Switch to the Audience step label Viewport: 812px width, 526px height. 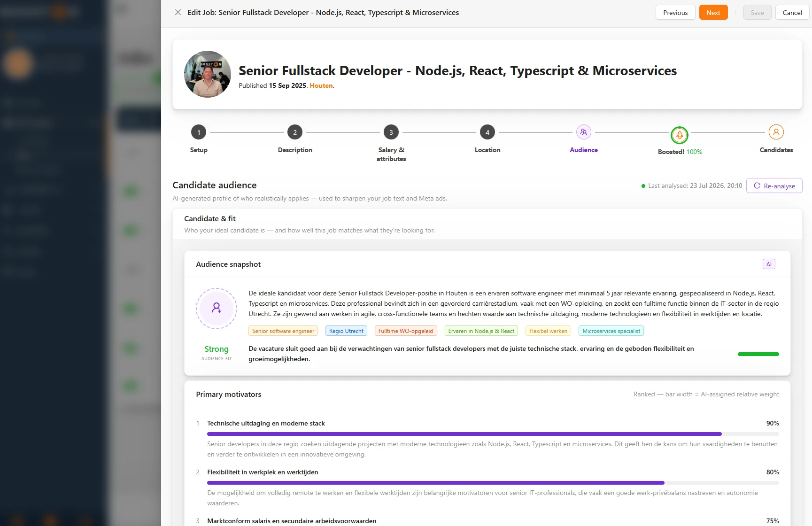coord(584,150)
